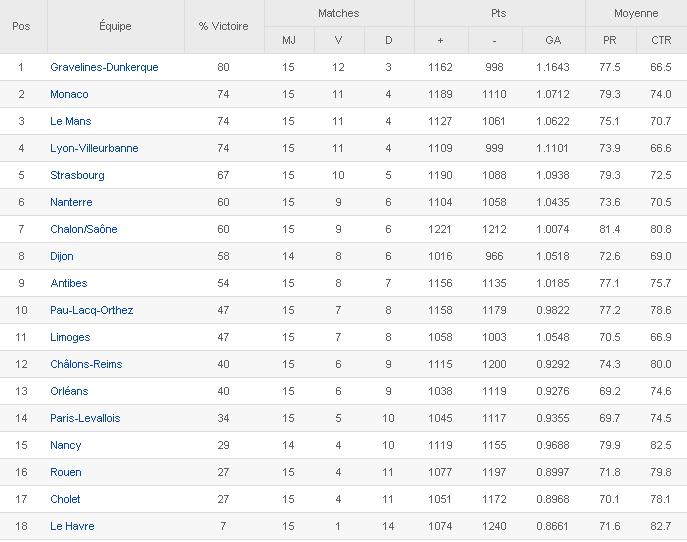This screenshot has width=687, height=542.
Task: Open the Limoges team link
Action: [x=70, y=337]
